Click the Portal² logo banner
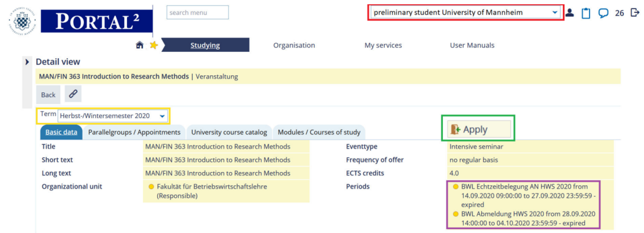 coord(97,21)
